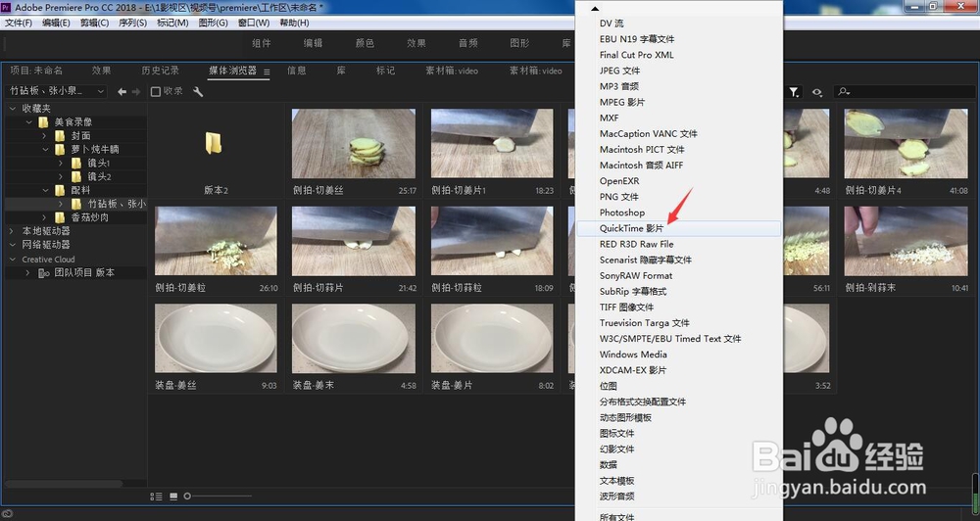The width and height of the screenshot is (980, 521).
Task: Click the forward arrow in Media Browser
Action: 135,92
